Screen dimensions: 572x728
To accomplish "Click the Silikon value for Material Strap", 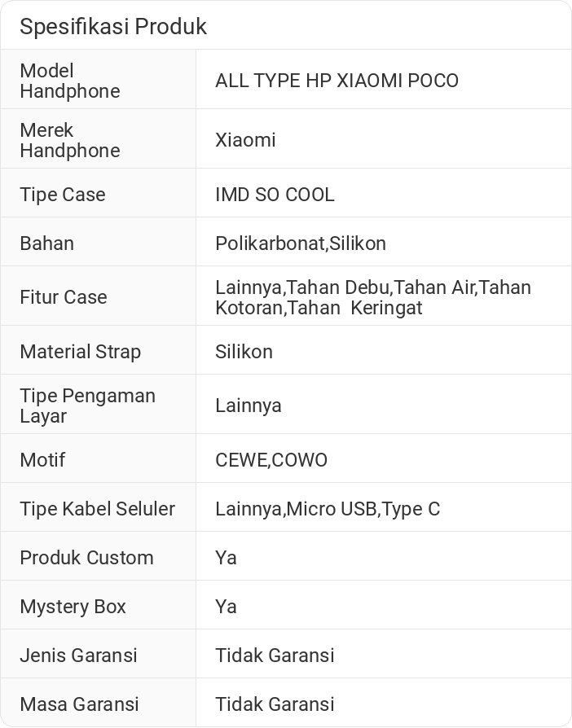I will click(x=244, y=352).
